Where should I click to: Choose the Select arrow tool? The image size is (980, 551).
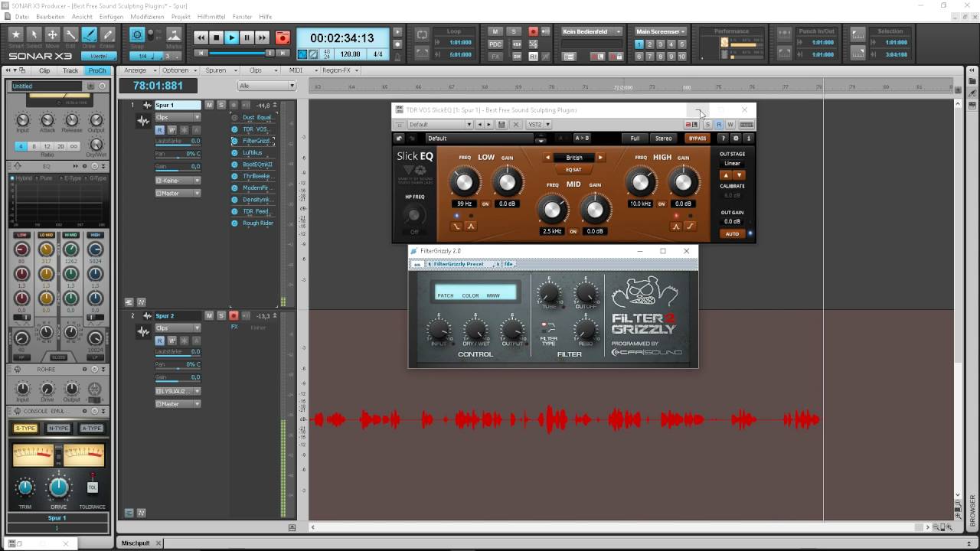(x=34, y=34)
